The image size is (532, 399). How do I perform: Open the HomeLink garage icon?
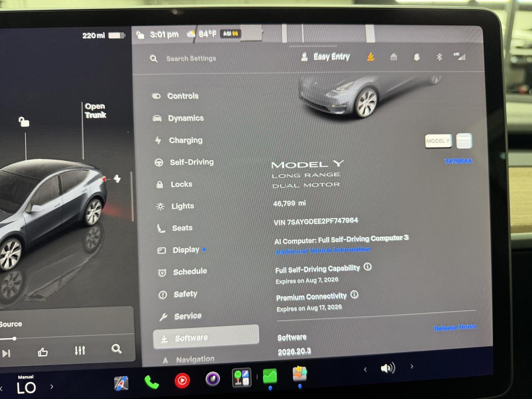click(x=394, y=57)
